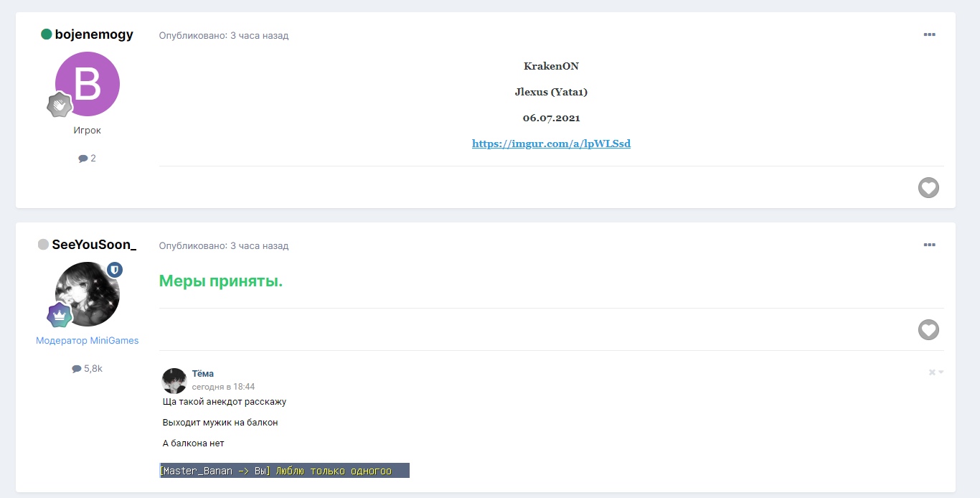This screenshot has height=498, width=980.
Task: Click SeeYouSoon_'s 5,8k post count icon
Action: click(x=77, y=369)
